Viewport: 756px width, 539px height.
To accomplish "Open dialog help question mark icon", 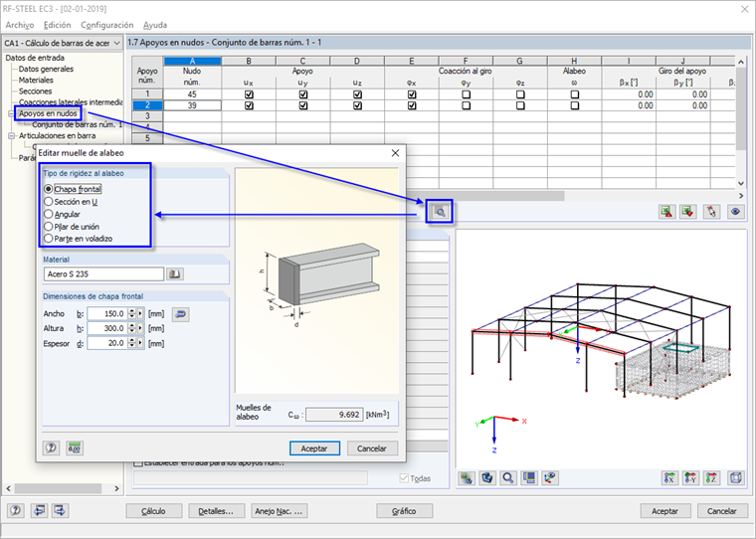I will pyautogui.click(x=51, y=448).
